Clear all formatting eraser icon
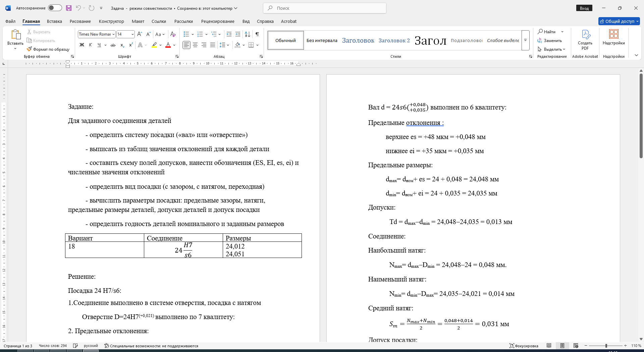The height and width of the screenshot is (352, 644). point(173,34)
